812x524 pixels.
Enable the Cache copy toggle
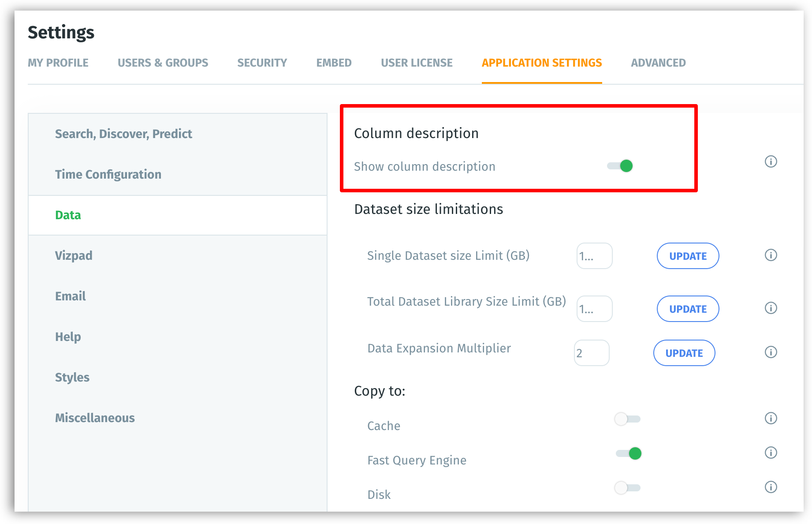pos(627,419)
